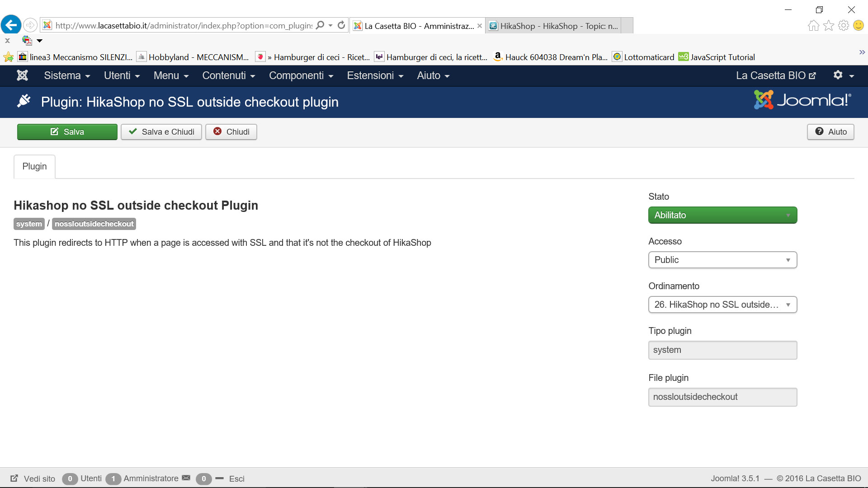Screen dimensions: 868x488
Task: Click the browser tools gear icon
Action: (x=843, y=25)
